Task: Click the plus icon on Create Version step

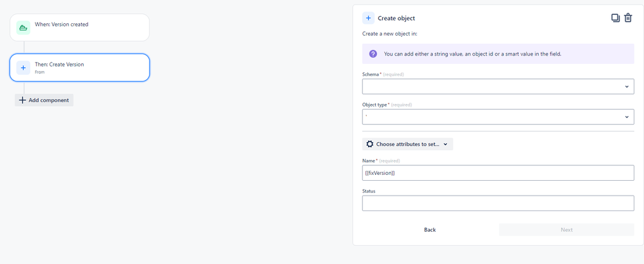Action: (x=23, y=68)
